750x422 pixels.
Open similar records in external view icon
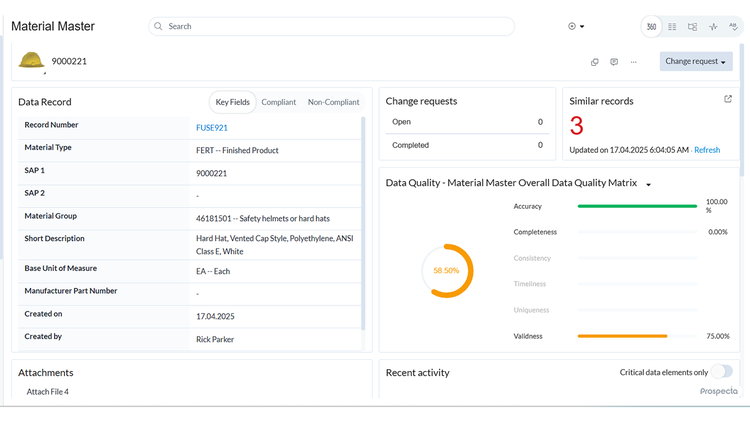coord(728,99)
